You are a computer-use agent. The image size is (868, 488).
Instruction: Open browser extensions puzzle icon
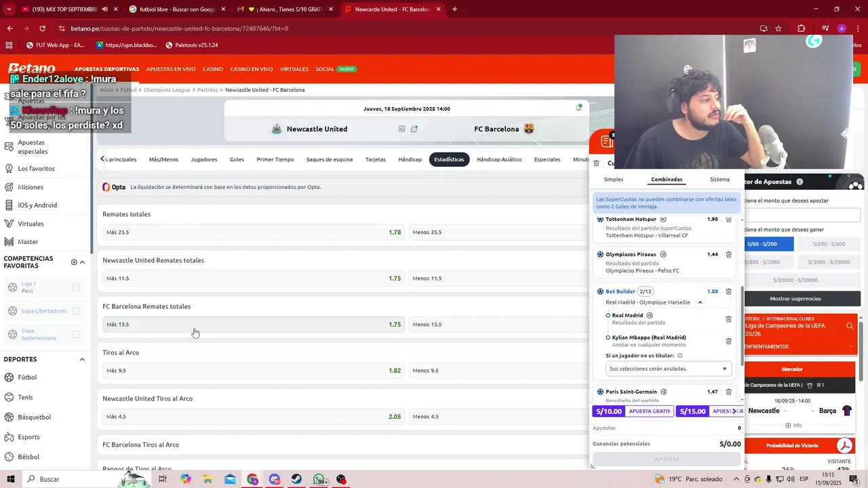[801, 28]
